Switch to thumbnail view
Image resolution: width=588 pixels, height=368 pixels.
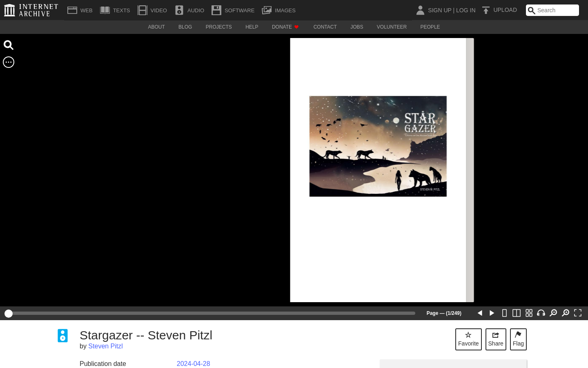[529, 313]
